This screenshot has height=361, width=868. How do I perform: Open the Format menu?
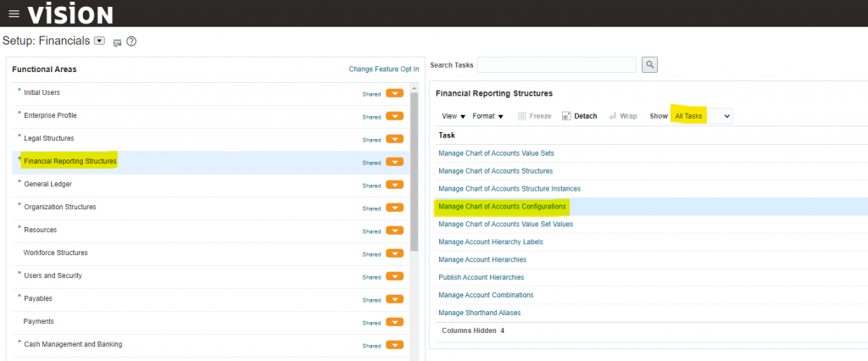click(x=488, y=116)
